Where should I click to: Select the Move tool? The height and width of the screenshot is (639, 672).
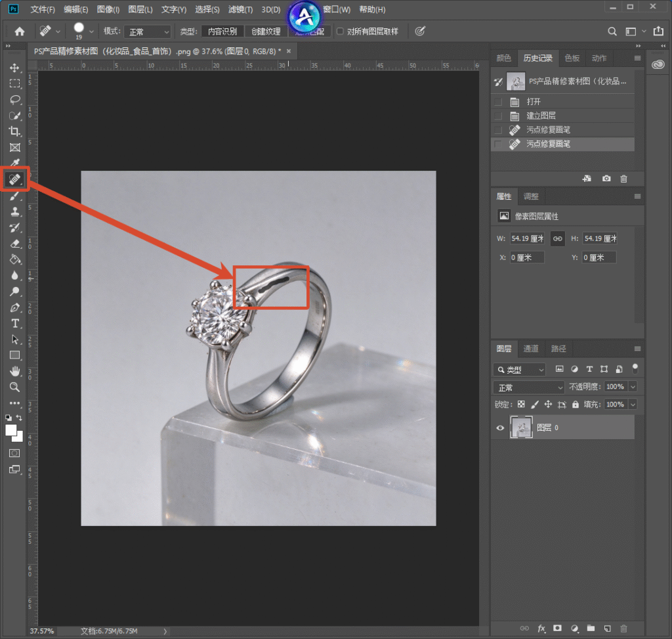pyautogui.click(x=14, y=68)
